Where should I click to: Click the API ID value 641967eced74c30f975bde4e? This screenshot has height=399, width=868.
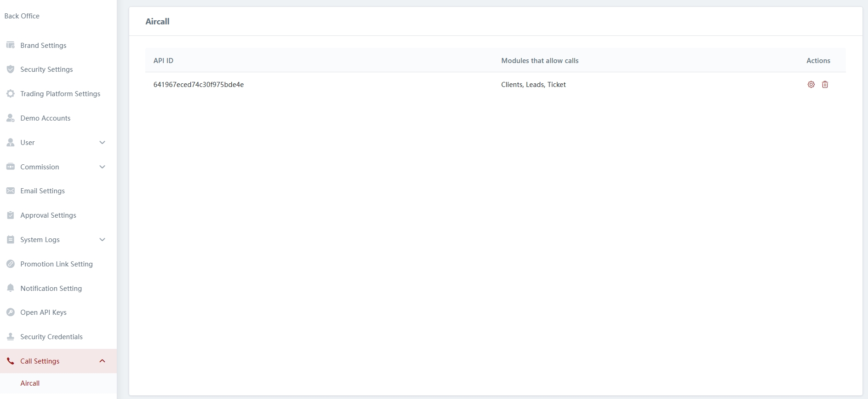pos(199,85)
